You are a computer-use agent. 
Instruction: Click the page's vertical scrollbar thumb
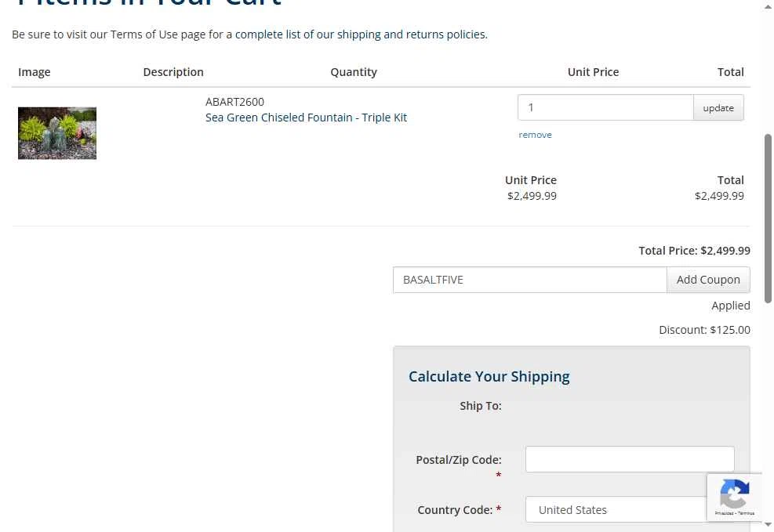(768, 219)
